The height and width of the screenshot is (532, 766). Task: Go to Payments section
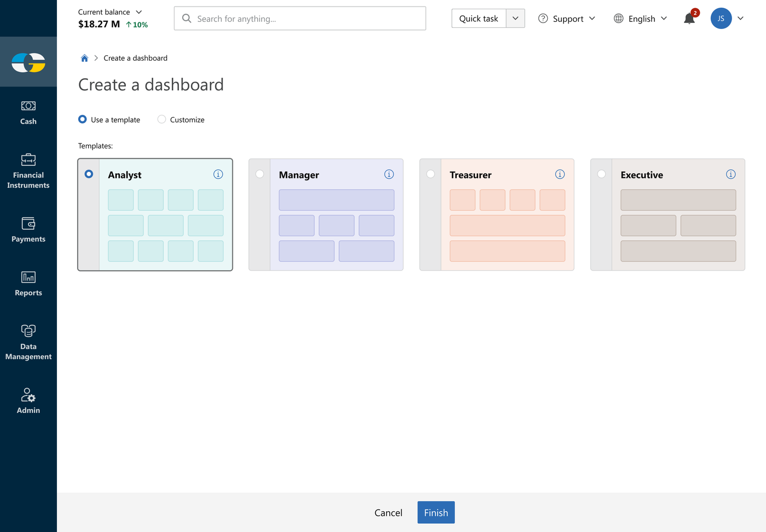coord(28,230)
